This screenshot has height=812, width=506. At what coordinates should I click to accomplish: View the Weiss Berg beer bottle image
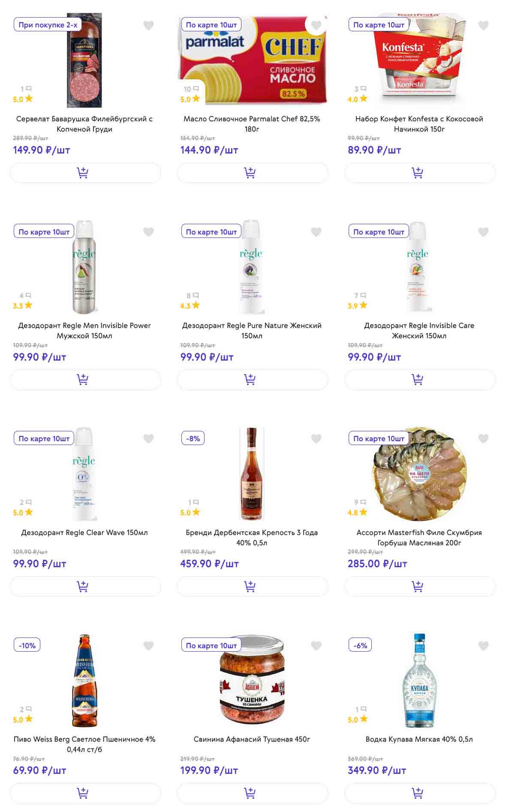coord(84,681)
